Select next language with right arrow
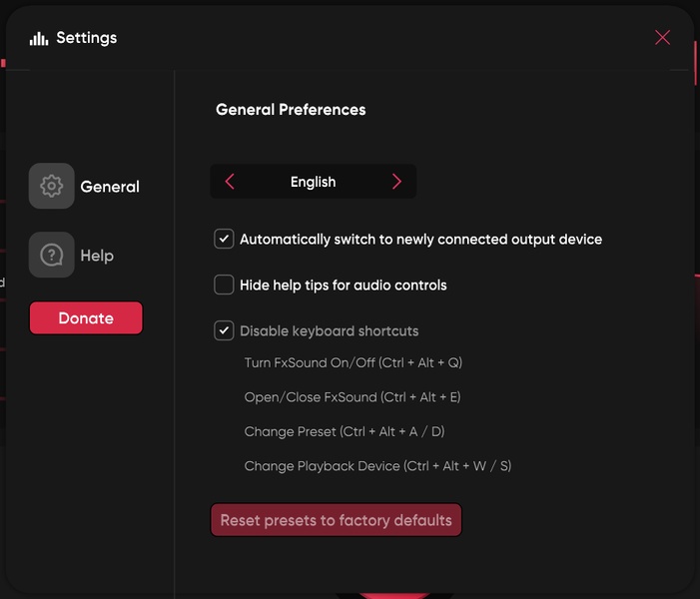700x599 pixels. 396,182
